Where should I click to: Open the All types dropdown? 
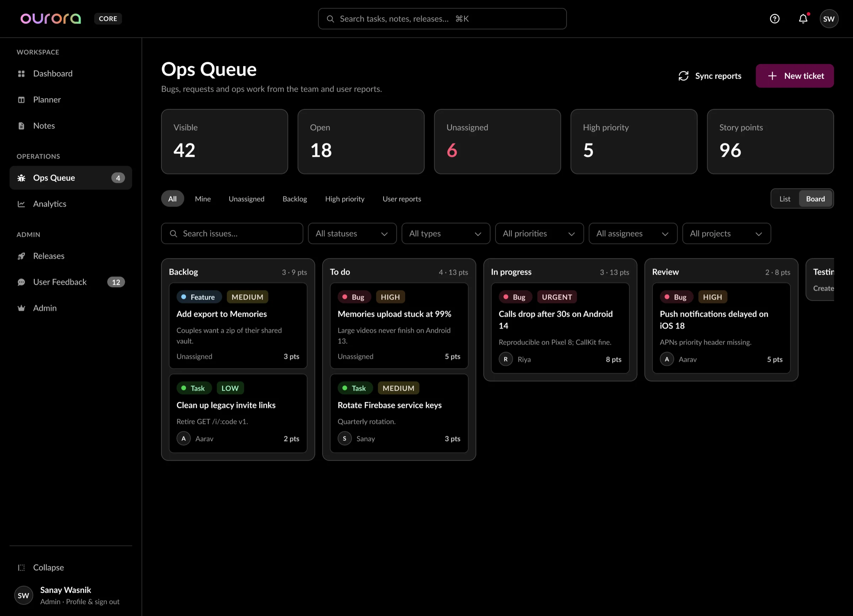(x=446, y=234)
